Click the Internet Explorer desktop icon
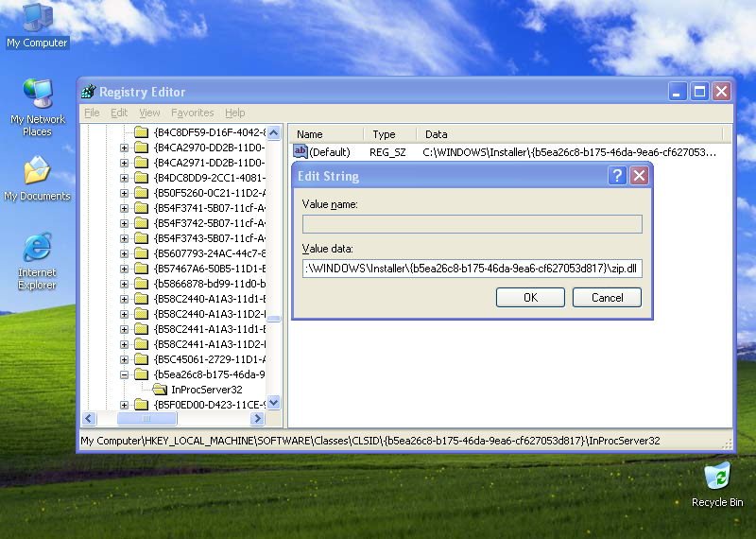 37,249
